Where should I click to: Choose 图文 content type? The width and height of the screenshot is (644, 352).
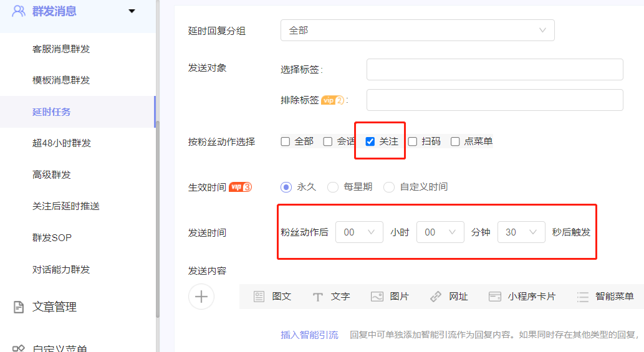pos(281,296)
